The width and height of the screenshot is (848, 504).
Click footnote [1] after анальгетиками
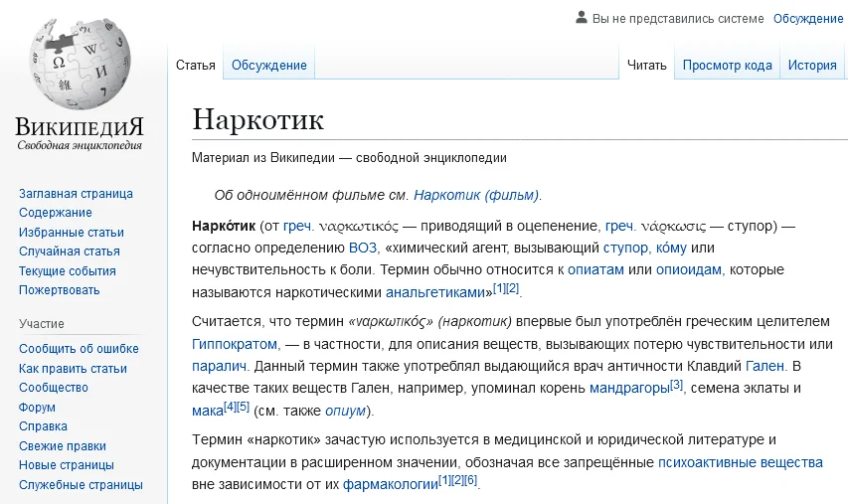coord(499,288)
